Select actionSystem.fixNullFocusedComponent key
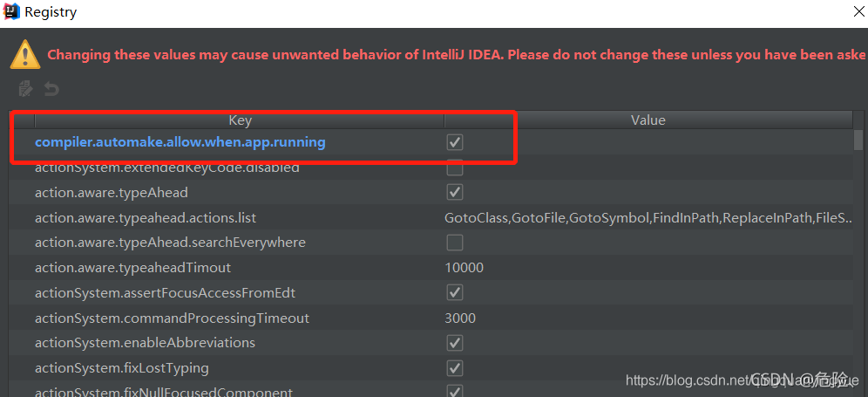 point(164,392)
